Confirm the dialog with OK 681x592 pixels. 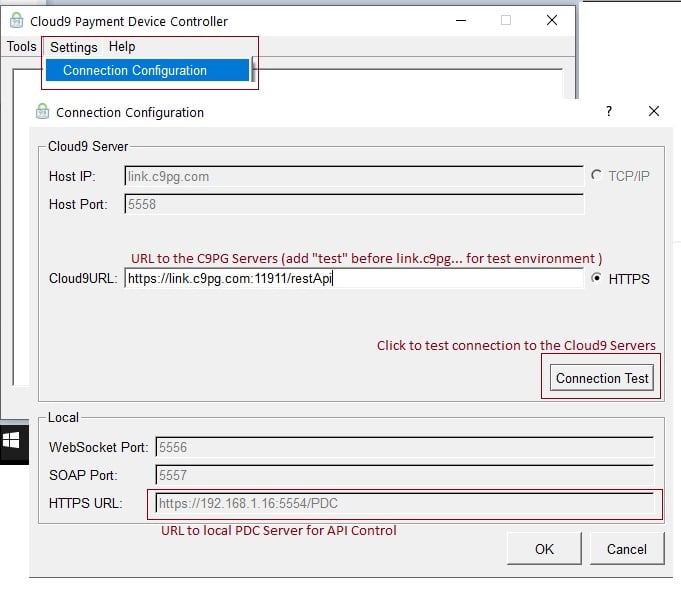(x=544, y=549)
